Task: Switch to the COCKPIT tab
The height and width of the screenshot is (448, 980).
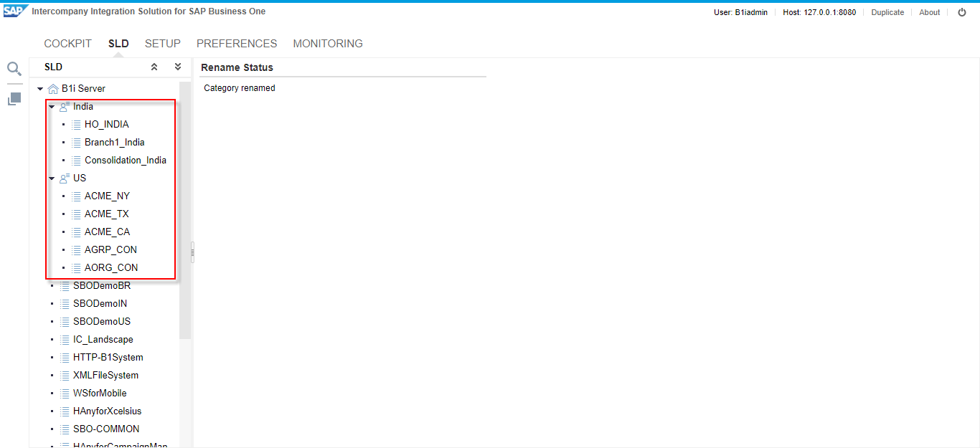Action: pyautogui.click(x=68, y=44)
